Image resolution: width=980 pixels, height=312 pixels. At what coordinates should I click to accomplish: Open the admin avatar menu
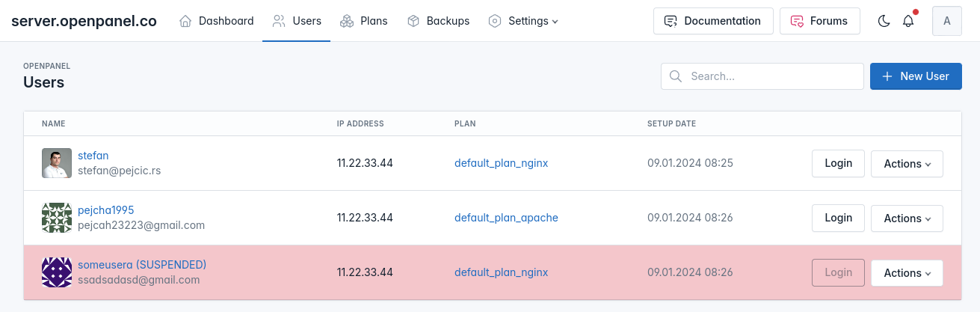pos(947,21)
